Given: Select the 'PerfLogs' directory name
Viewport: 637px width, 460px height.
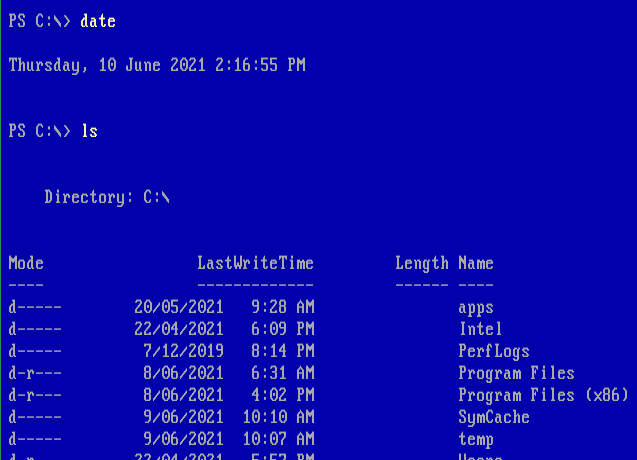Looking at the screenshot, I should 494,352.
